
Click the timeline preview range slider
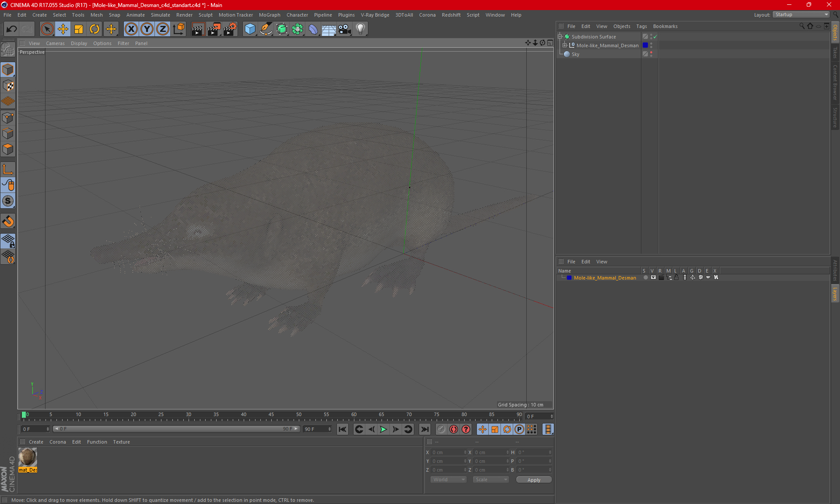click(x=176, y=429)
